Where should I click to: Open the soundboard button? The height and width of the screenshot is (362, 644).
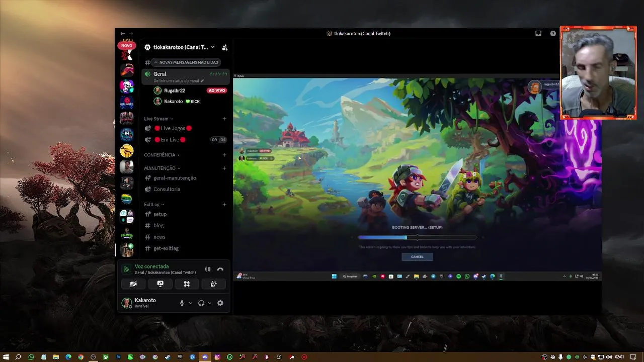(x=214, y=284)
